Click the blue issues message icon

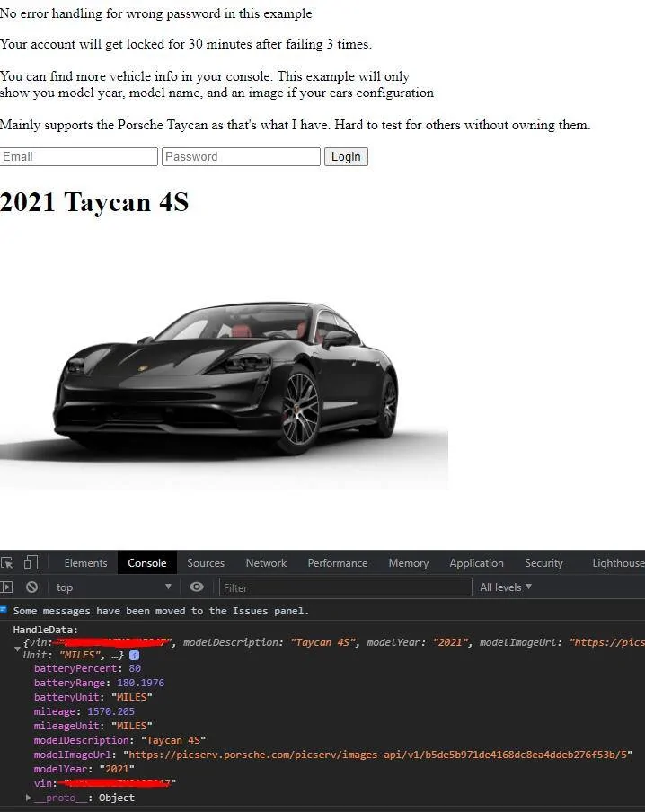tap(4, 610)
